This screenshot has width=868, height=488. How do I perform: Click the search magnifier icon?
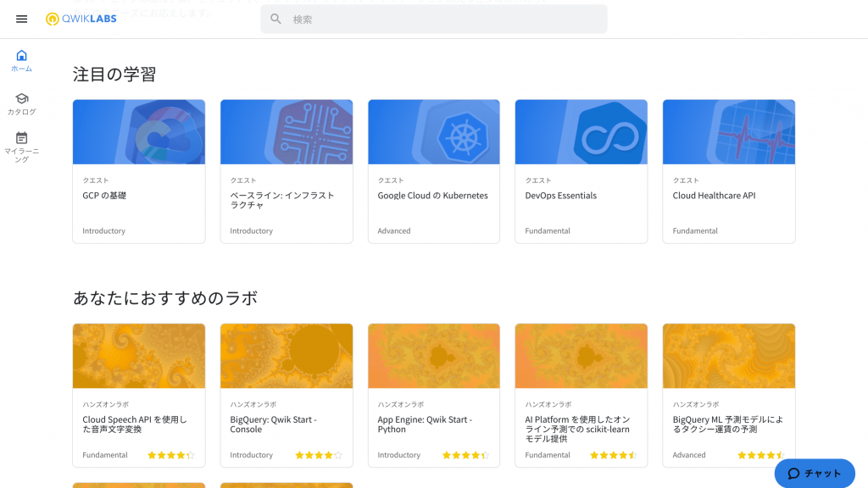click(x=275, y=19)
